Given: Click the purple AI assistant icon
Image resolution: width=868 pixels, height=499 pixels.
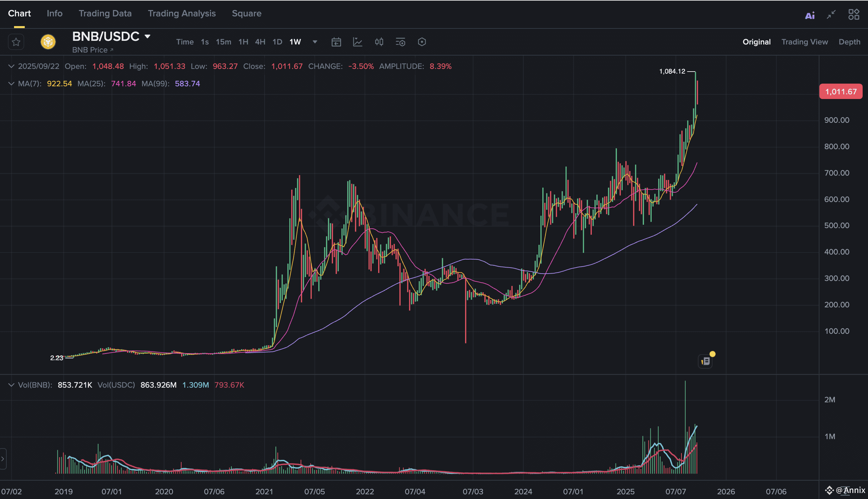Looking at the screenshot, I should [810, 15].
